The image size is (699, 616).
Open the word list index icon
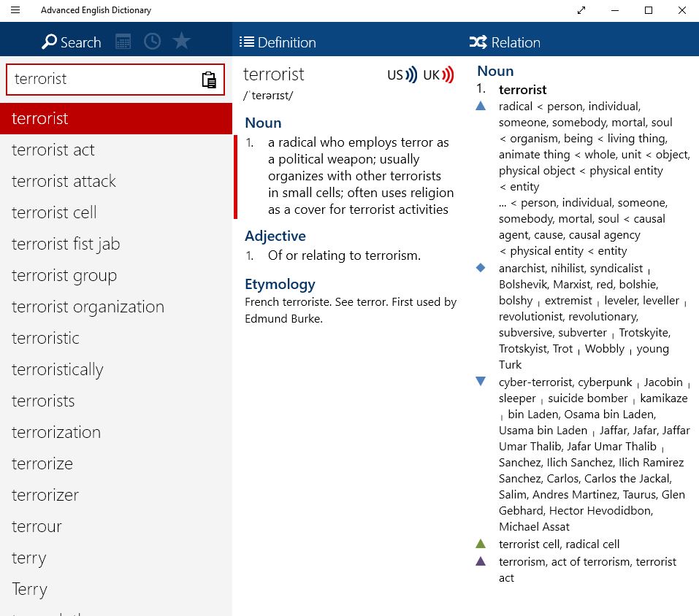[123, 42]
